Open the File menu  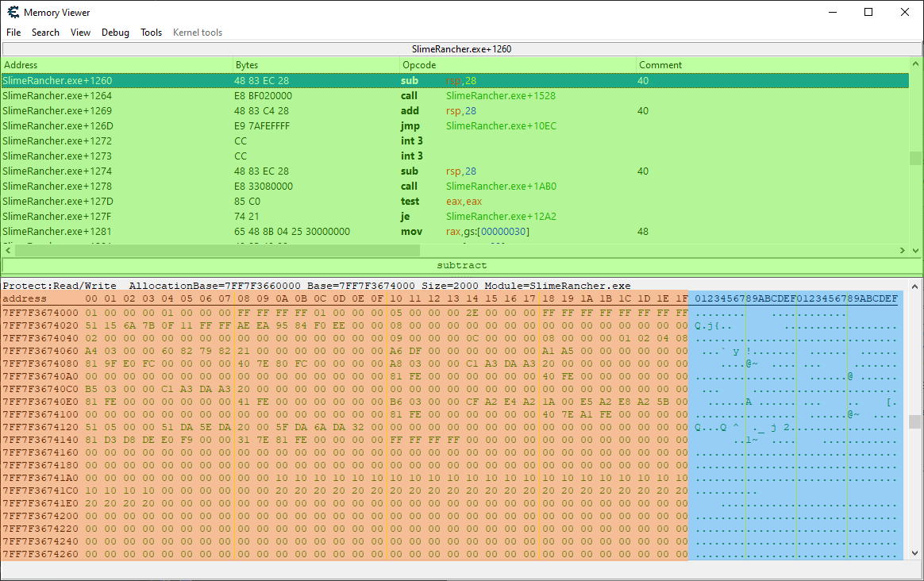point(13,33)
